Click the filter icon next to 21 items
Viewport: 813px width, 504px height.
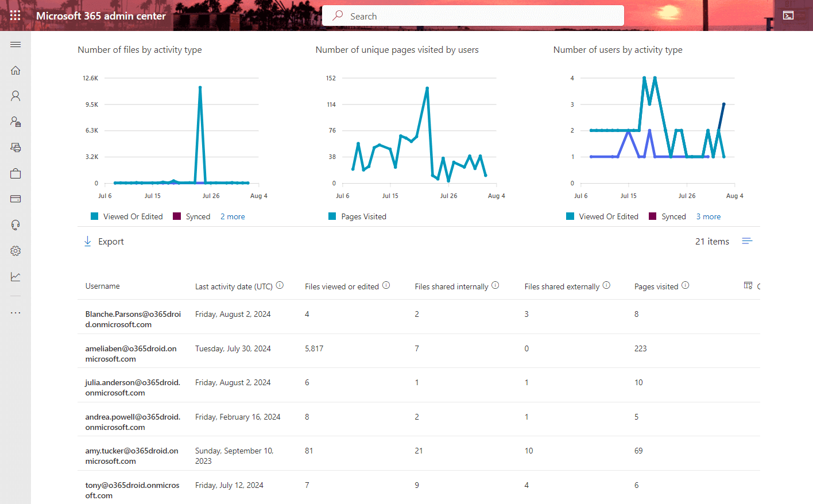pos(747,241)
